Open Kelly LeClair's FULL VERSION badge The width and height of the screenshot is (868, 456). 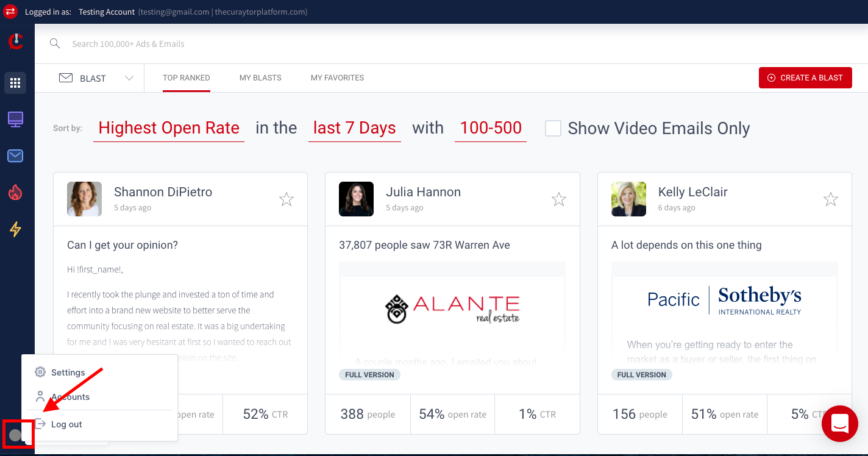coord(642,374)
